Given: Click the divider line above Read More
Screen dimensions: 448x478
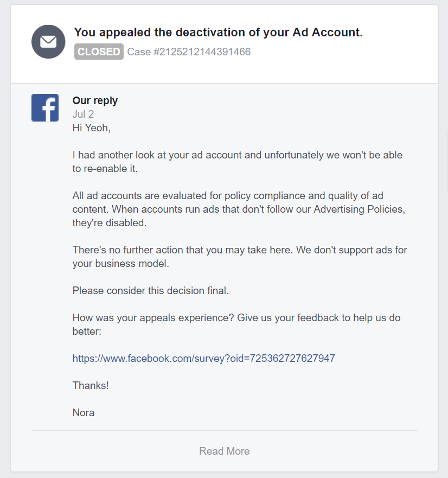Looking at the screenshot, I should [x=225, y=430].
